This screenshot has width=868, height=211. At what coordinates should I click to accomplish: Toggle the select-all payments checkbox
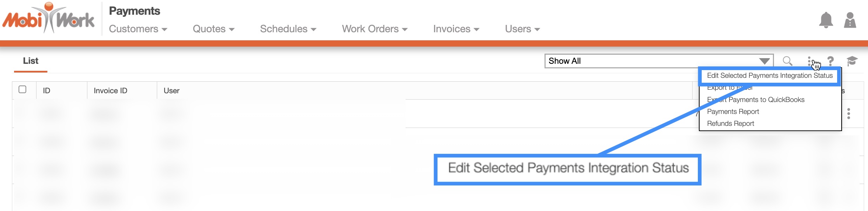pyautogui.click(x=22, y=90)
